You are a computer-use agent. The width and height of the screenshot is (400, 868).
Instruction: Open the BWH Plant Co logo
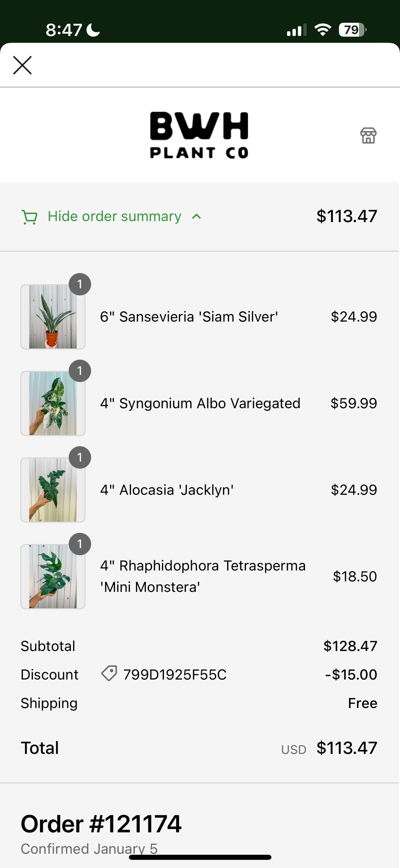(199, 135)
